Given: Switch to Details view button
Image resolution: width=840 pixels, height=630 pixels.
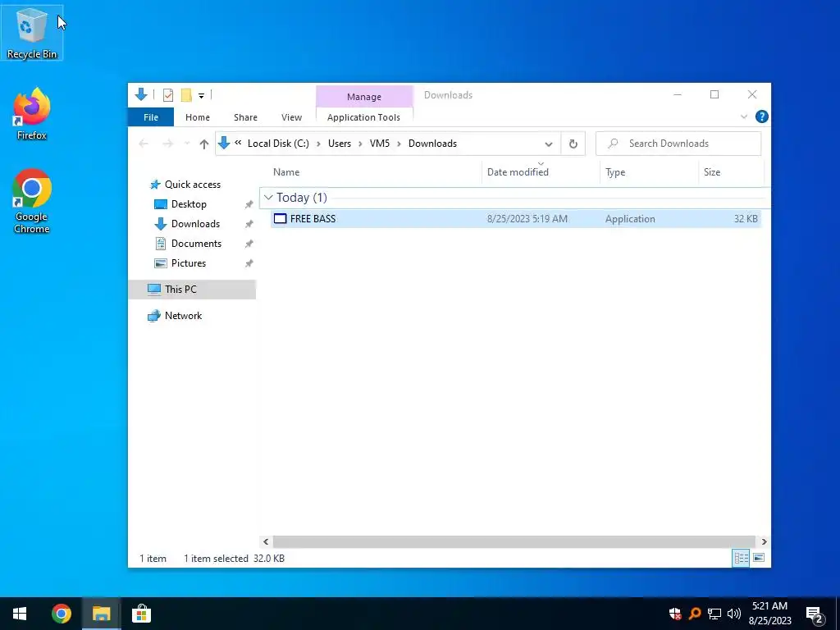Looking at the screenshot, I should click(x=741, y=558).
